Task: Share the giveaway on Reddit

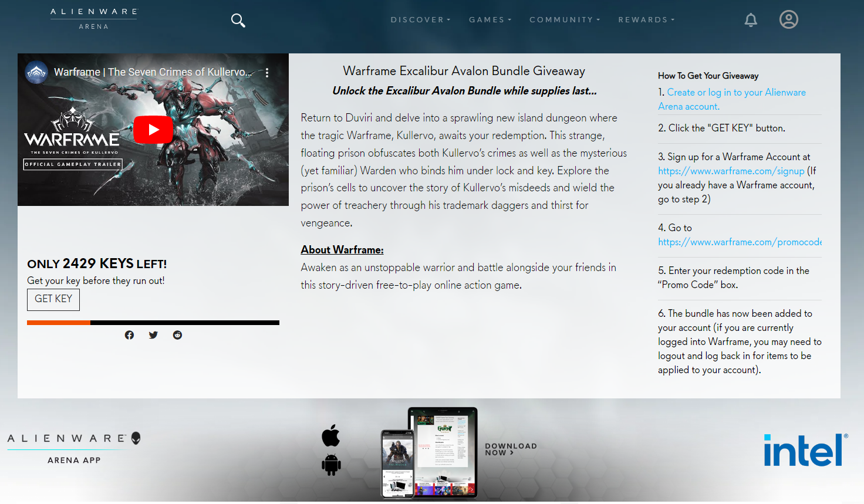Action: [x=177, y=334]
